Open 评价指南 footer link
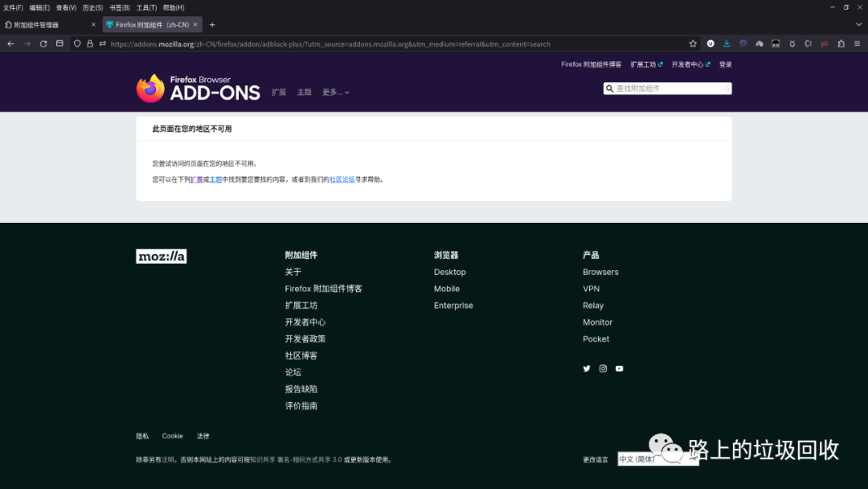The width and height of the screenshot is (868, 489). pyautogui.click(x=301, y=406)
